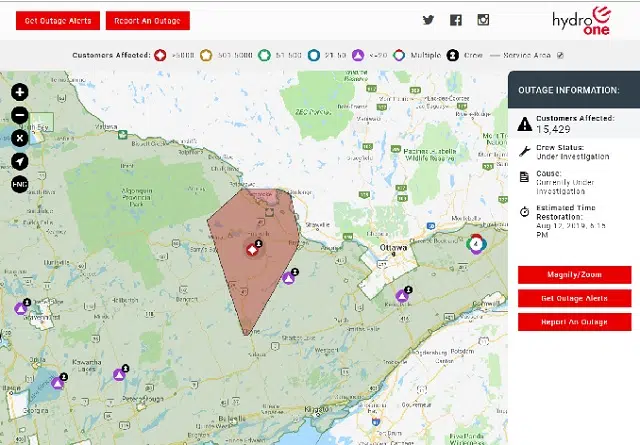
Task: Click the multiple-outage cluster marker labeled 4
Action: pyautogui.click(x=476, y=244)
